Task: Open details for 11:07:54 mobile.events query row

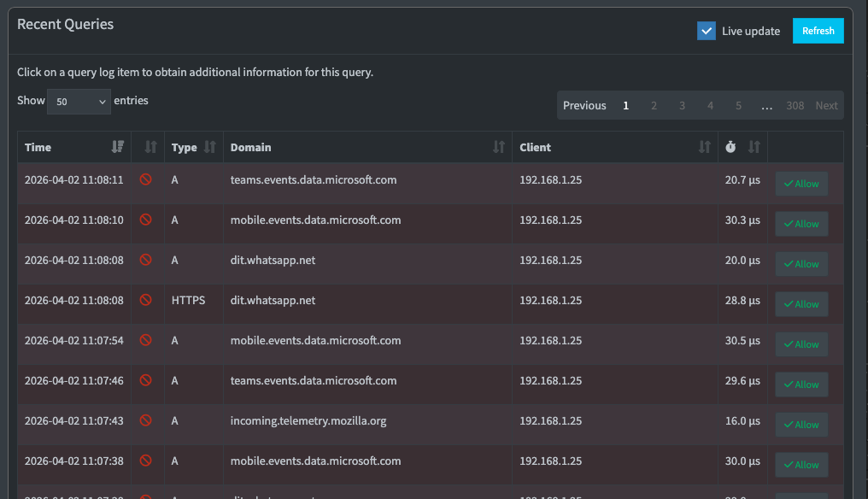Action: coord(314,340)
